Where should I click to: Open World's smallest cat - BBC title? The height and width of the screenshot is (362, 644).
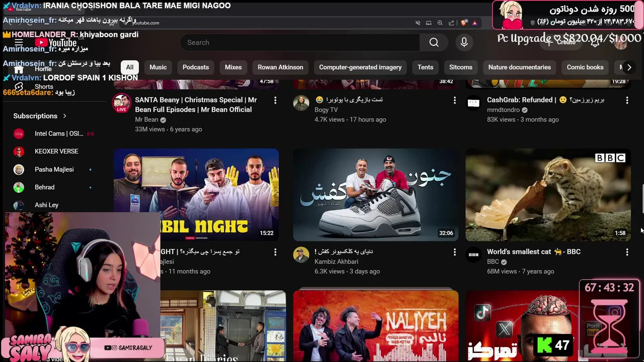534,252
